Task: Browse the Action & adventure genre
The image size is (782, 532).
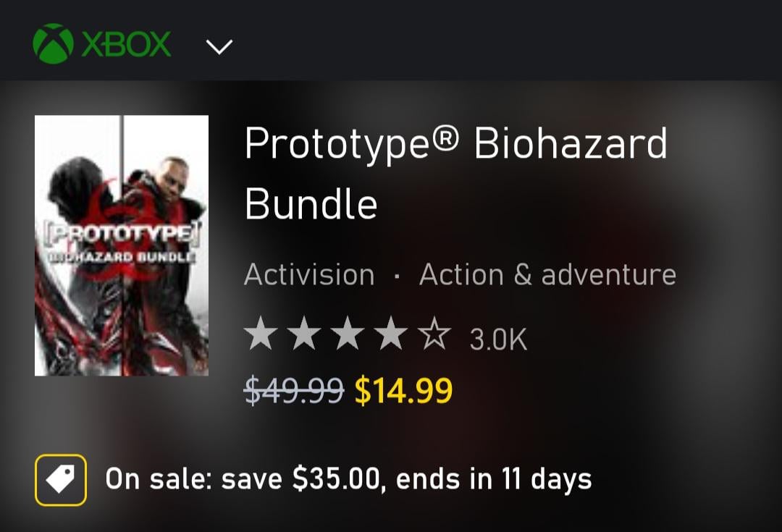Action: 547,275
